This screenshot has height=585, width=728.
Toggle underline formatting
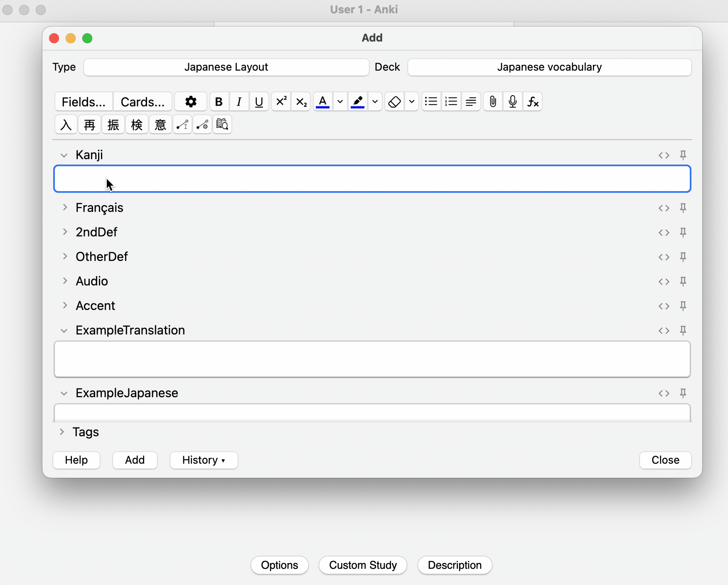pos(259,102)
